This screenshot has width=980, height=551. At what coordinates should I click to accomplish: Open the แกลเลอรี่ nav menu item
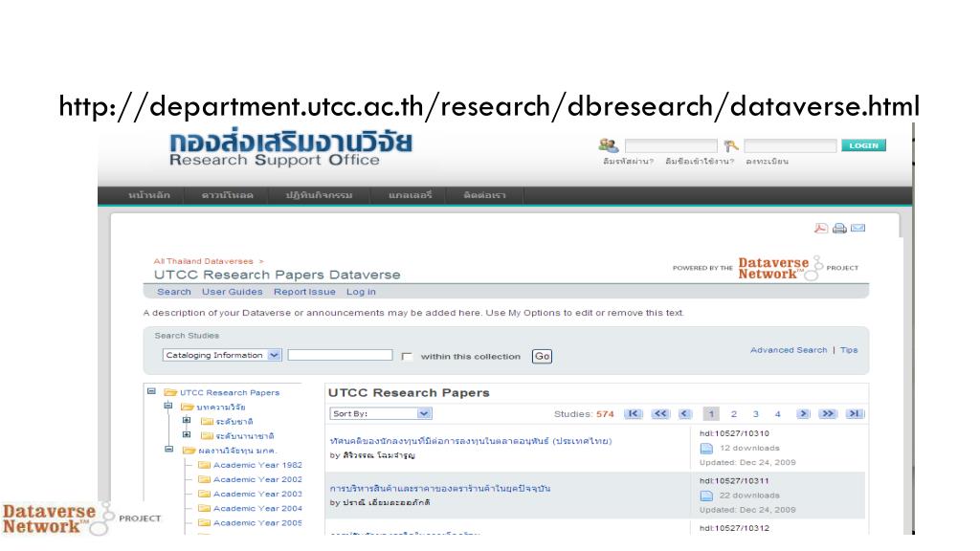click(410, 195)
